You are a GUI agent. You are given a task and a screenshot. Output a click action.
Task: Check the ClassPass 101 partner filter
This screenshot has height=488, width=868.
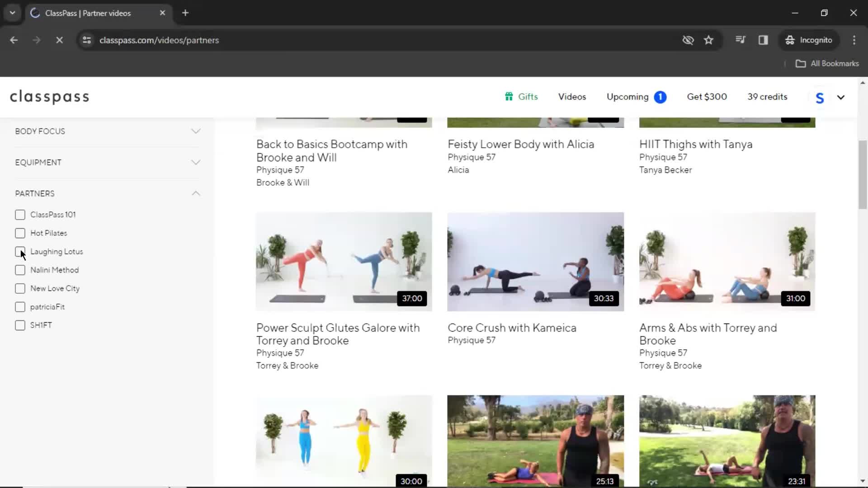tap(20, 215)
